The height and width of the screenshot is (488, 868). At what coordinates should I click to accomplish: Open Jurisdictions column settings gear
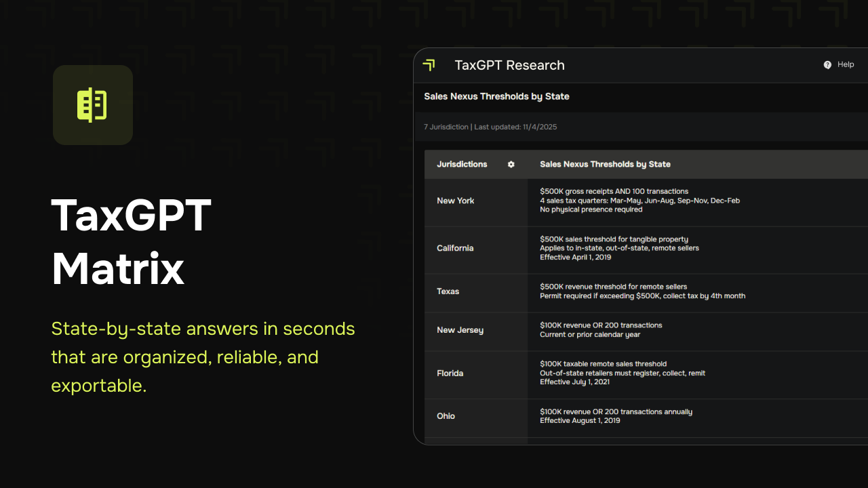511,164
